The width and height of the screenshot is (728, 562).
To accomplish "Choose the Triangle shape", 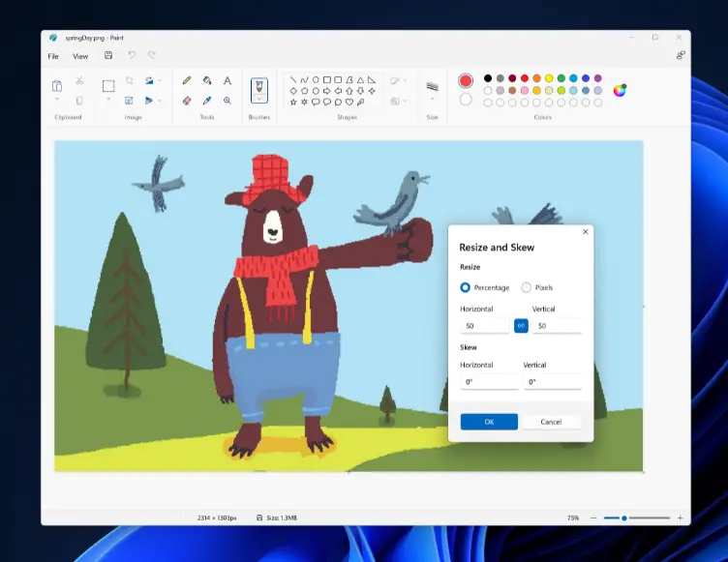I will point(360,80).
